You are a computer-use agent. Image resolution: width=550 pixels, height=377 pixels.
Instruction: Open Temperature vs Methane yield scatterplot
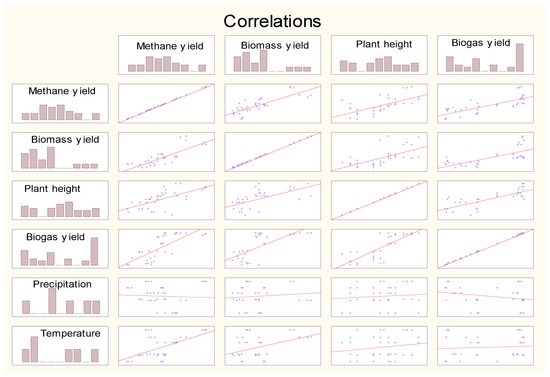coord(166,346)
